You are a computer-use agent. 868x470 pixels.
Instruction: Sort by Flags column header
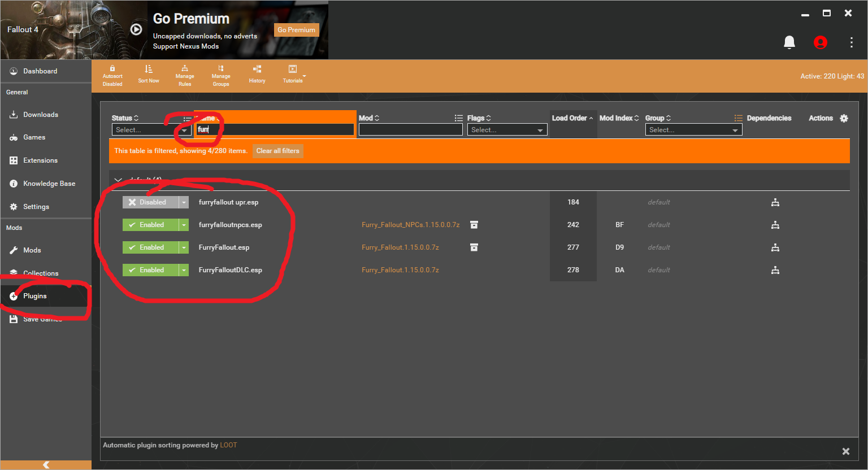coord(479,118)
